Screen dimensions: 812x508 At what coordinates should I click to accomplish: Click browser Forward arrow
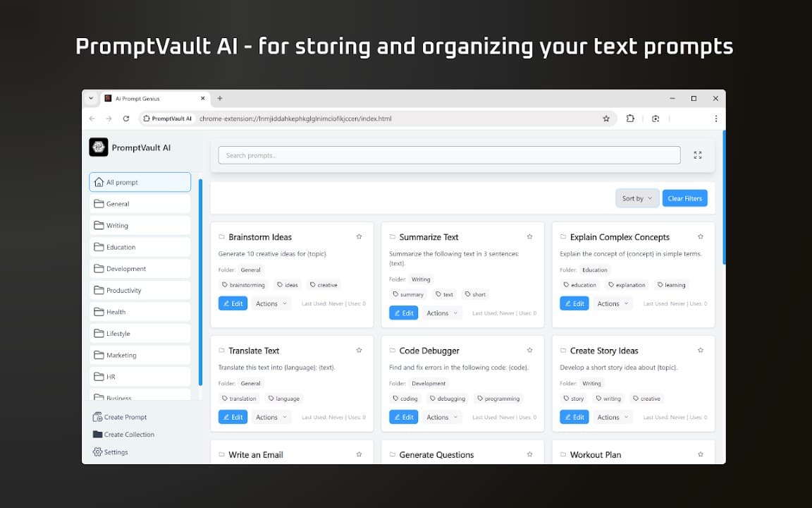(109, 119)
